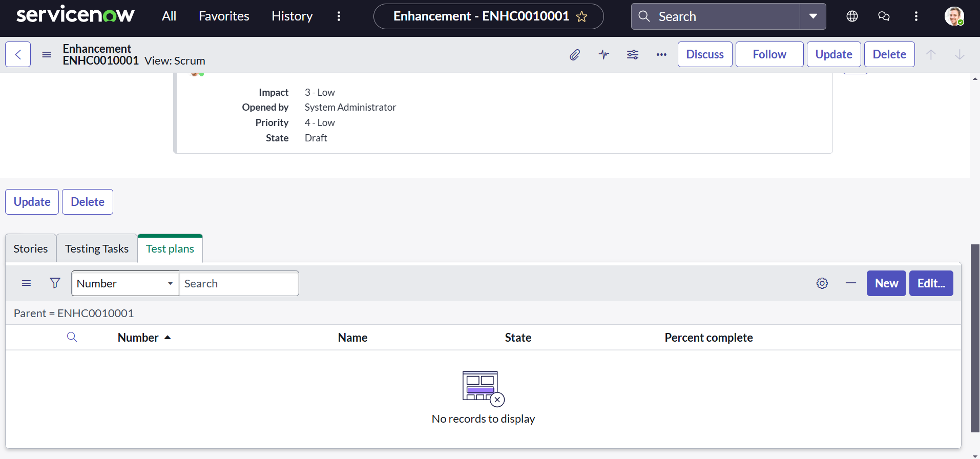Open the form context hamburger menu

[47, 54]
